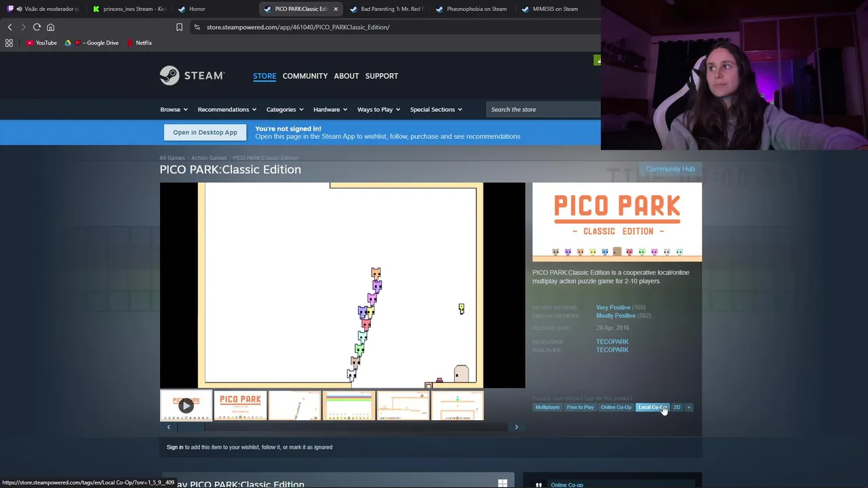Open the Community Hub button
Screen dimensions: 868x488
[x=670, y=169]
